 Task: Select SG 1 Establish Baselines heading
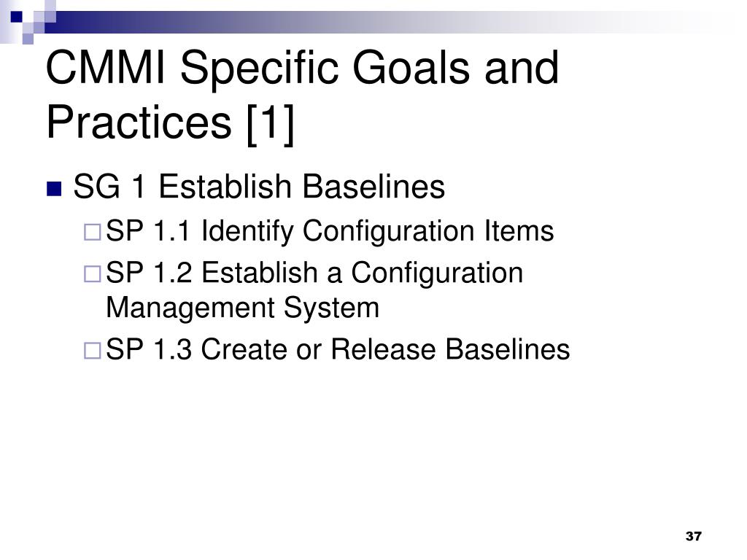click(259, 186)
